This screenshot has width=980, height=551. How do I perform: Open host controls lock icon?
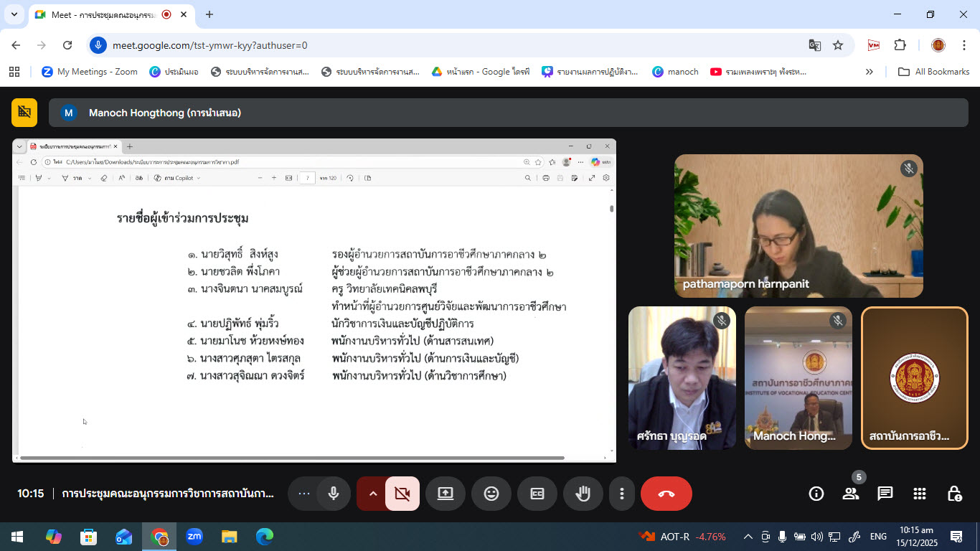pyautogui.click(x=954, y=494)
